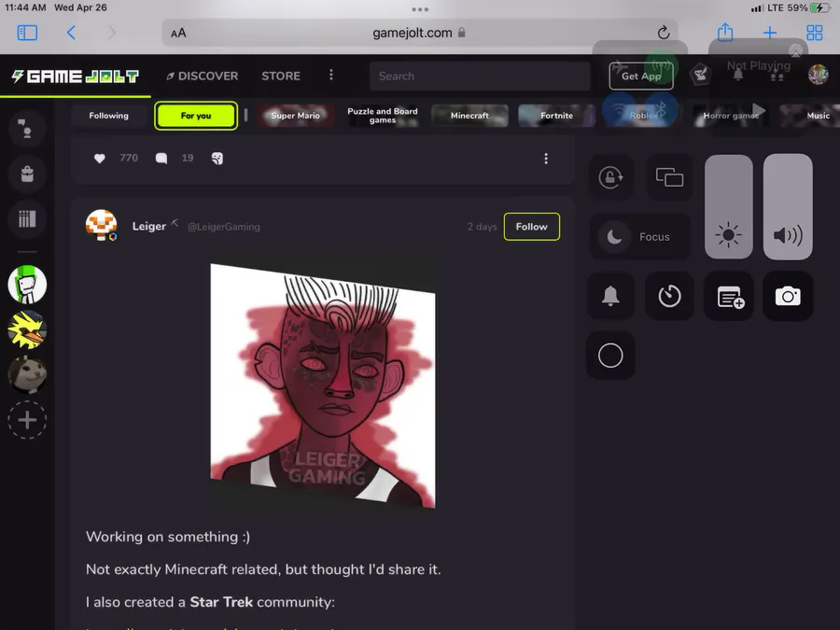
Task: Open the Discover page
Action: point(202,77)
